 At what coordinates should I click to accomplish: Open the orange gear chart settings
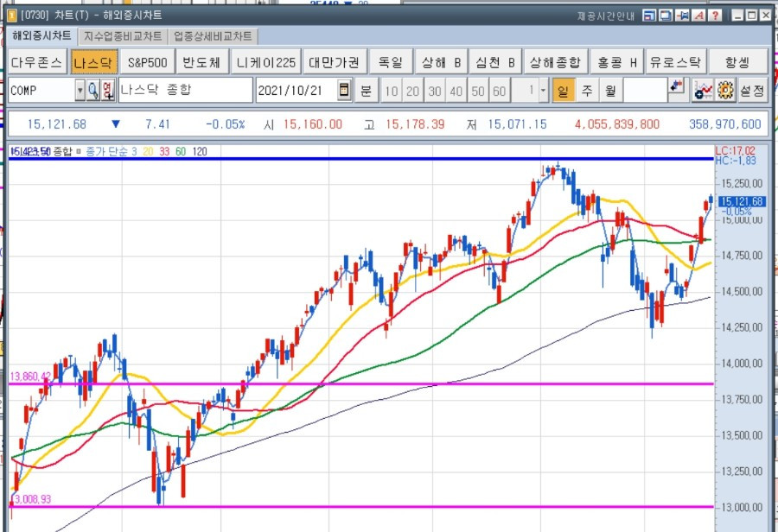725,90
